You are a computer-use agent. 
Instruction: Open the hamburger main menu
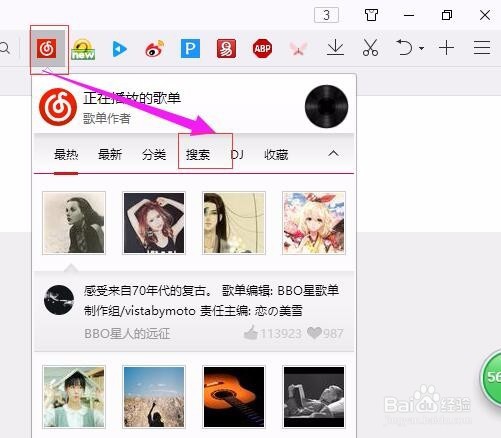pos(482,48)
